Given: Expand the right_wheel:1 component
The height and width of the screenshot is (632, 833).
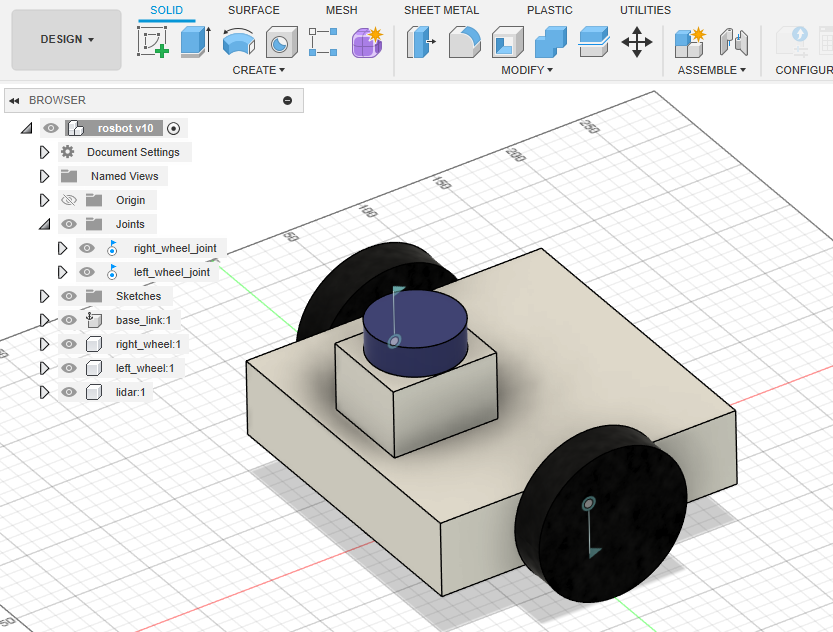Looking at the screenshot, I should 44,344.
